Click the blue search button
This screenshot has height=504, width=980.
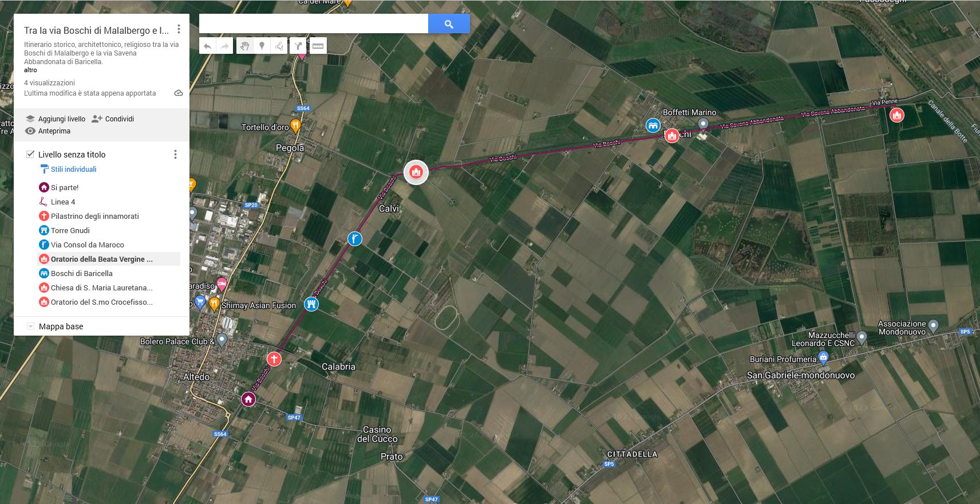(449, 24)
